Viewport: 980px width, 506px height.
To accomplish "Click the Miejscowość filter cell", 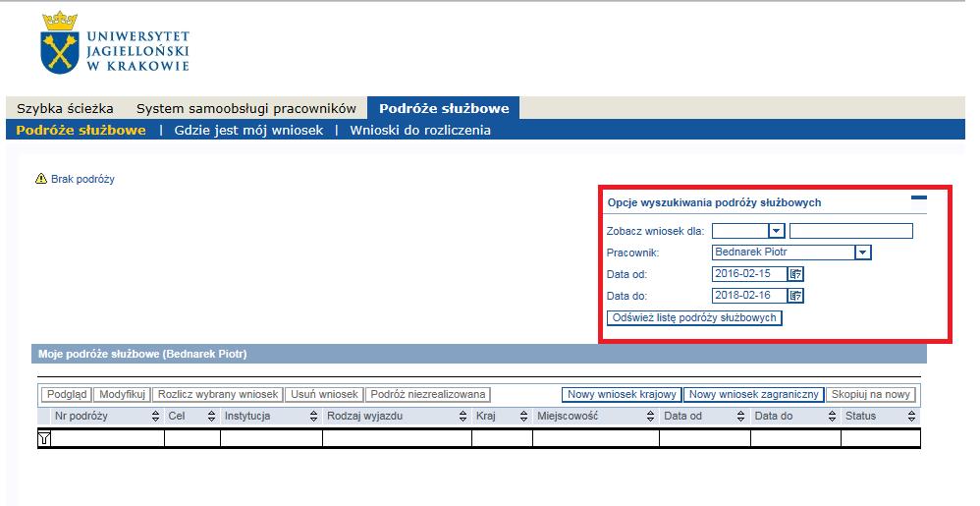I will coord(596,438).
